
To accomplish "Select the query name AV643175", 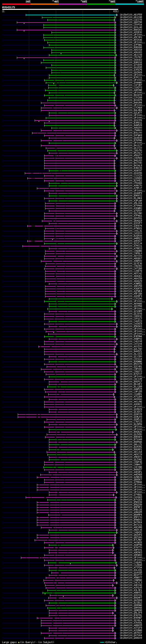I will [x=8, y=7].
